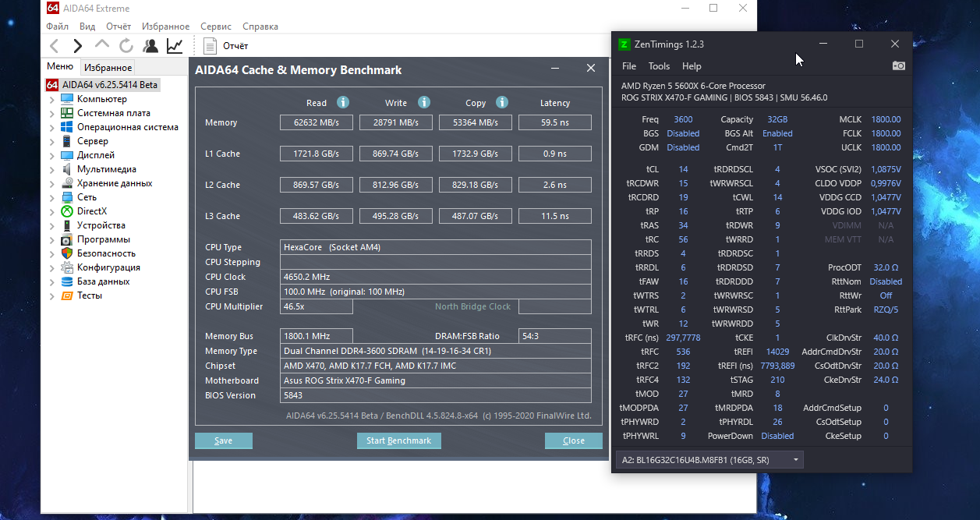Click the Motherboard Asus ROG Strix field

(436, 380)
